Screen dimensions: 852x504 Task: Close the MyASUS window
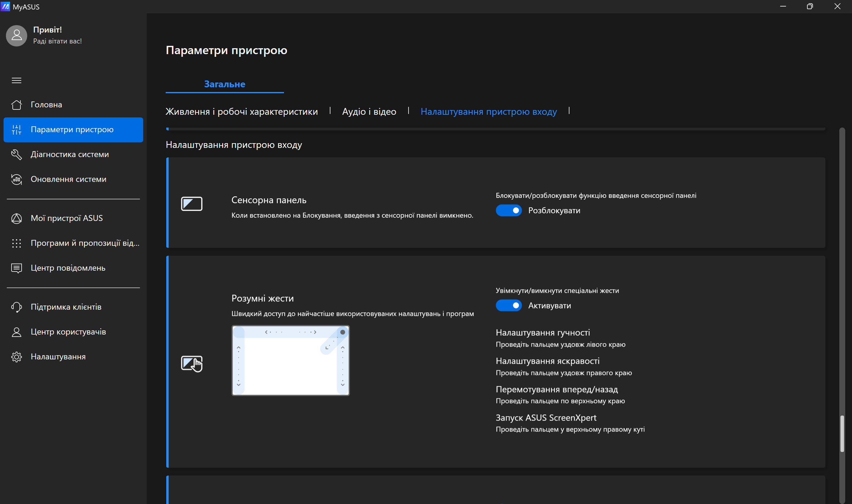(x=838, y=7)
